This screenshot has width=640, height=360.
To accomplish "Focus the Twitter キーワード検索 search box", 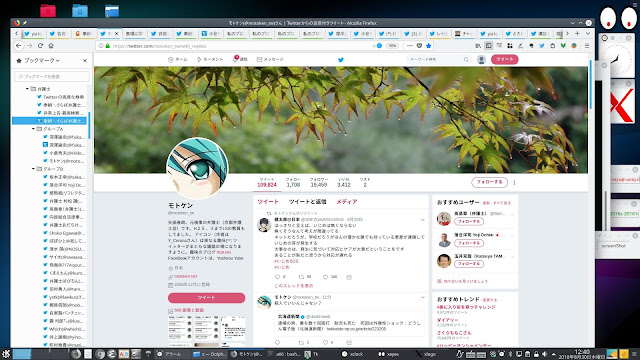I will tap(439, 60).
